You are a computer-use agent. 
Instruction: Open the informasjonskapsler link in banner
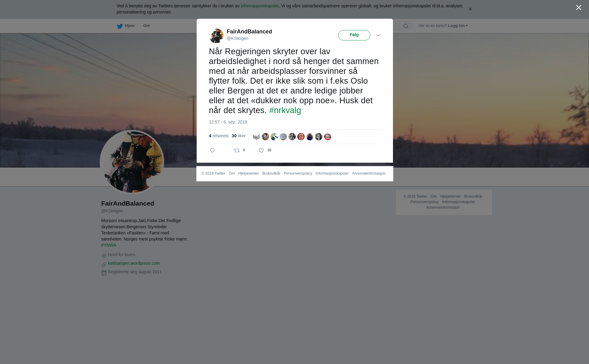pos(260,6)
